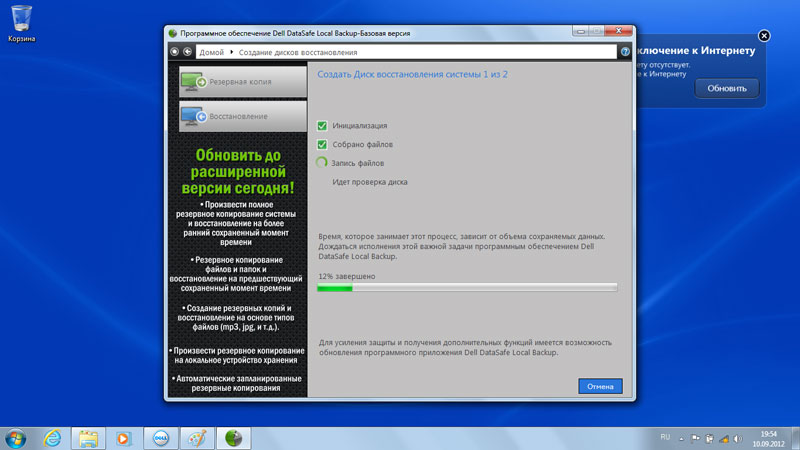Click the Запись файлов label

coord(357,163)
